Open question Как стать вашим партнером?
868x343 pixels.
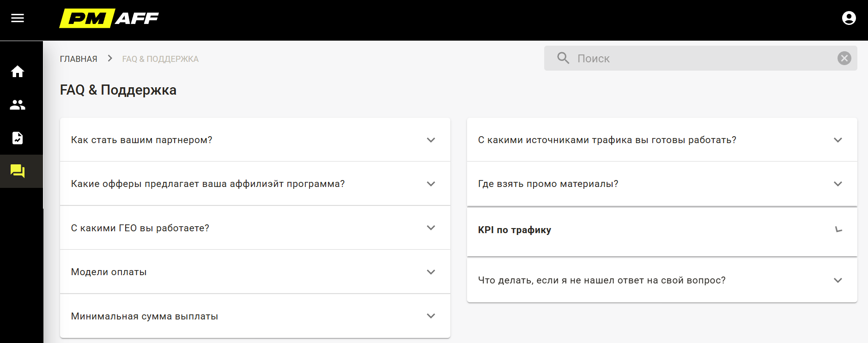[141, 140]
